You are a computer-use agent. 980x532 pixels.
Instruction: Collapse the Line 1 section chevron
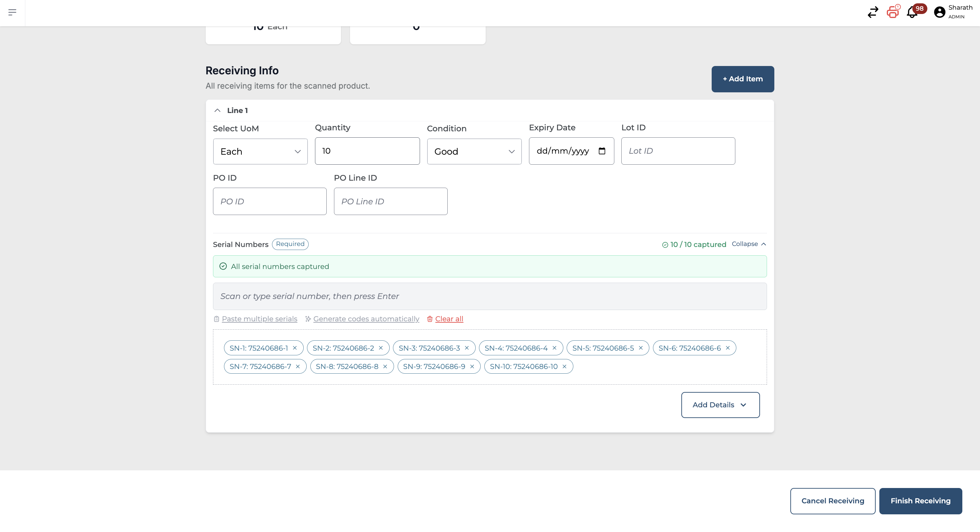217,110
